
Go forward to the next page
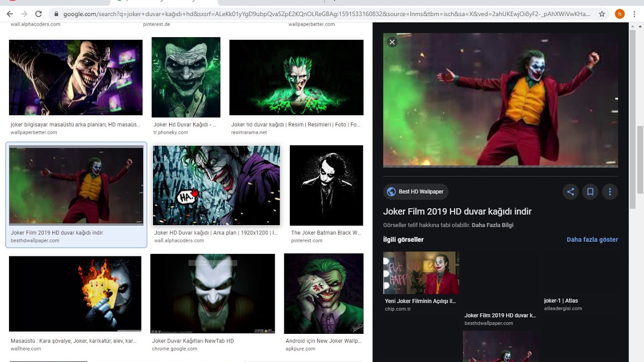[24, 14]
